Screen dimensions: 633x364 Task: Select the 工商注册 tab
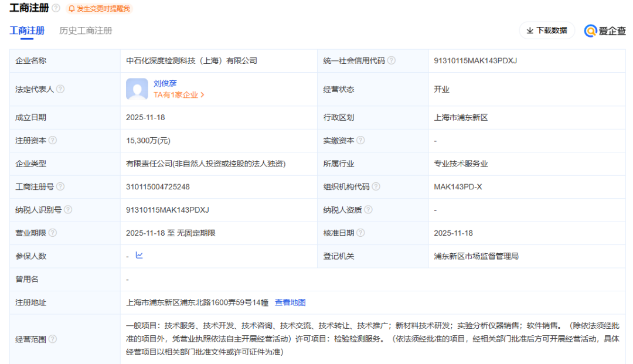click(x=27, y=30)
